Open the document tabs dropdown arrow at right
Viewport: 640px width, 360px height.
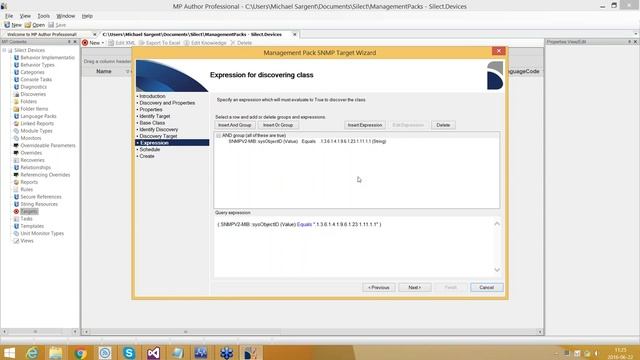point(636,34)
